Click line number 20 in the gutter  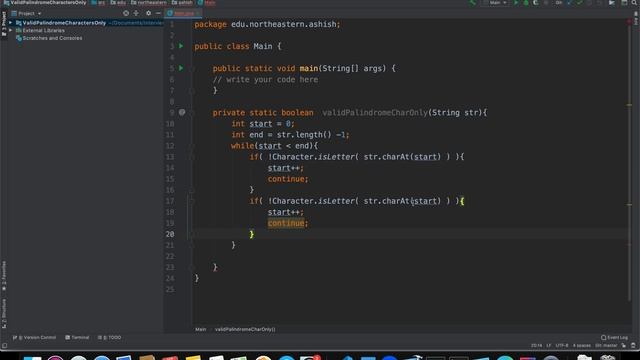coord(170,234)
